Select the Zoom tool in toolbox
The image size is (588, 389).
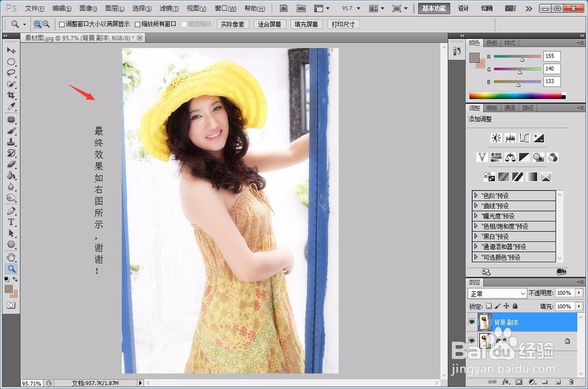tap(11, 269)
